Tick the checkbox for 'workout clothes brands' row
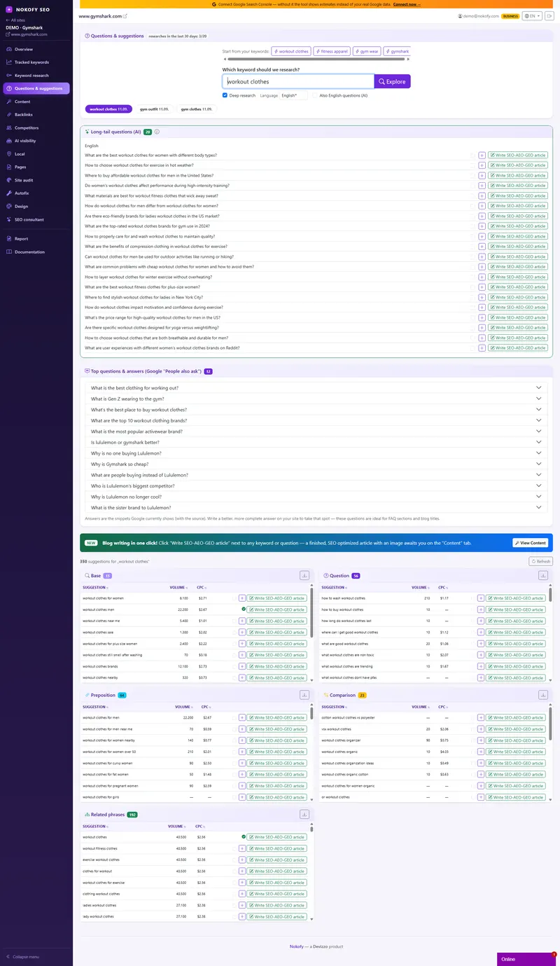The height and width of the screenshot is (966, 560). [x=234, y=666]
